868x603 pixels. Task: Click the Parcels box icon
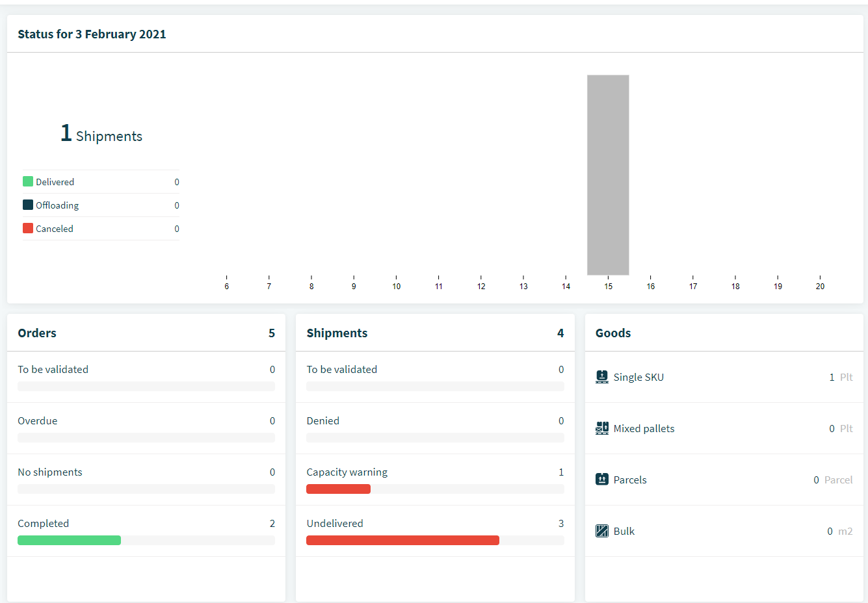point(602,480)
